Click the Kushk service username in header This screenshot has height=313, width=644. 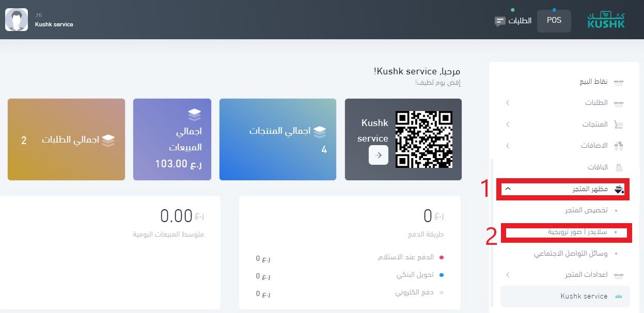coord(54,24)
